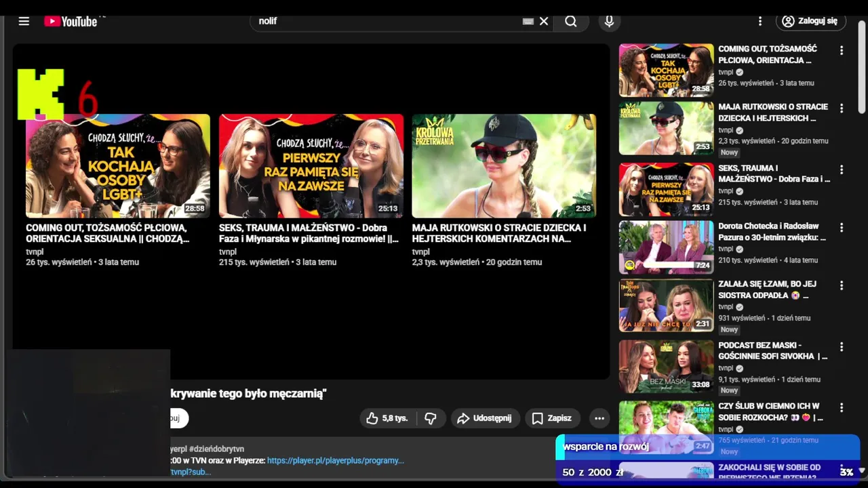
Task: Go to the YouTube home logo
Action: coord(71,21)
